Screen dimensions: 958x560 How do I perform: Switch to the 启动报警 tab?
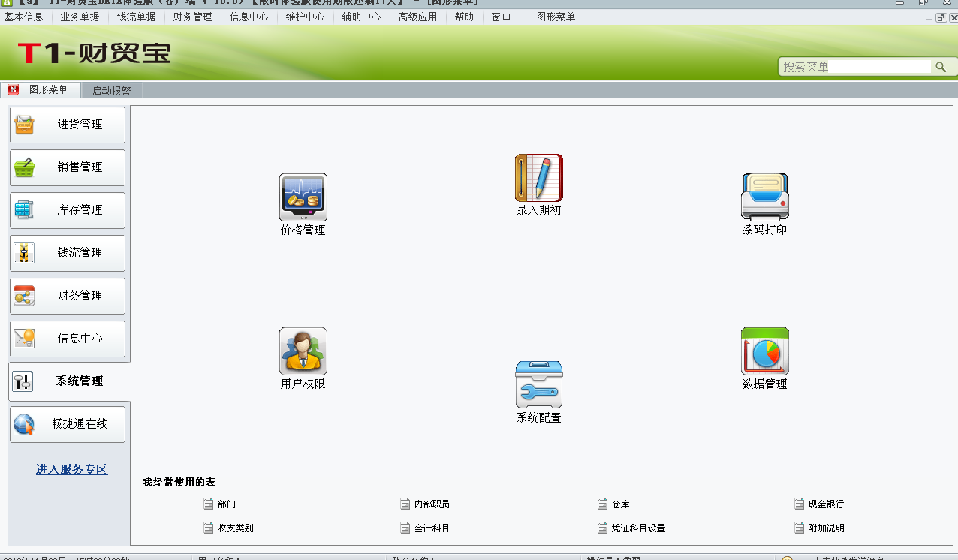(x=111, y=91)
